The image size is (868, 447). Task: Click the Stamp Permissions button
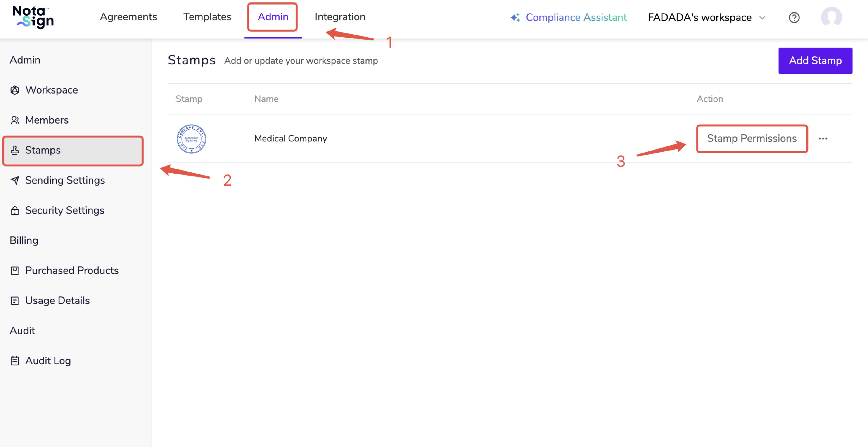click(x=751, y=139)
